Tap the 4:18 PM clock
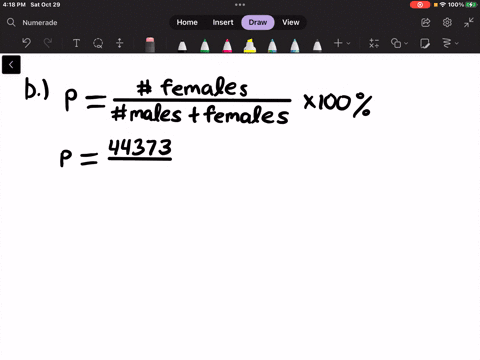The image size is (480, 360). tap(14, 5)
